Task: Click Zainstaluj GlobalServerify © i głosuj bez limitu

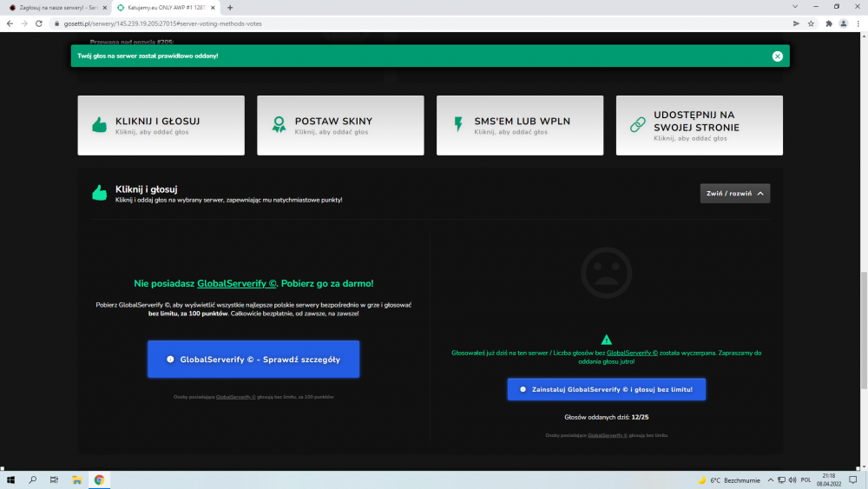Action: point(606,389)
